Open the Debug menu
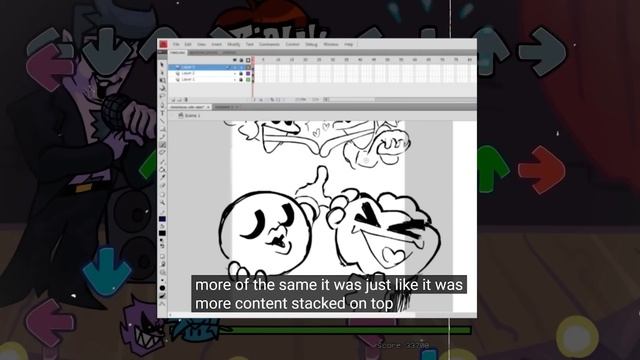Image resolution: width=640 pixels, height=360 pixels. [311, 44]
